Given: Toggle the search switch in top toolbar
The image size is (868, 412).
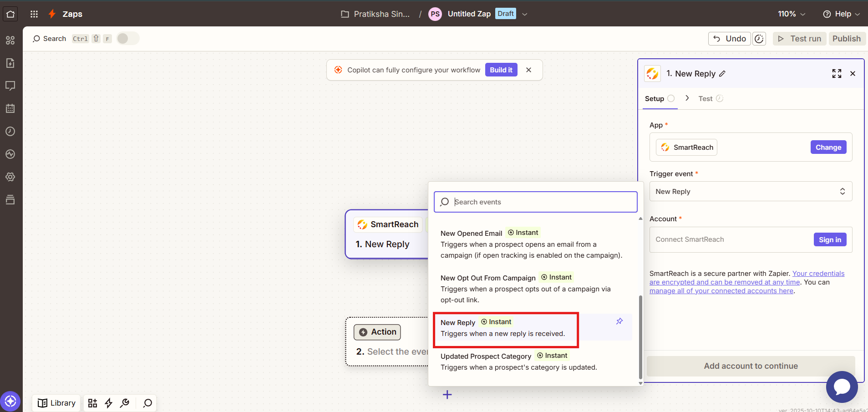Looking at the screenshot, I should pyautogui.click(x=128, y=39).
